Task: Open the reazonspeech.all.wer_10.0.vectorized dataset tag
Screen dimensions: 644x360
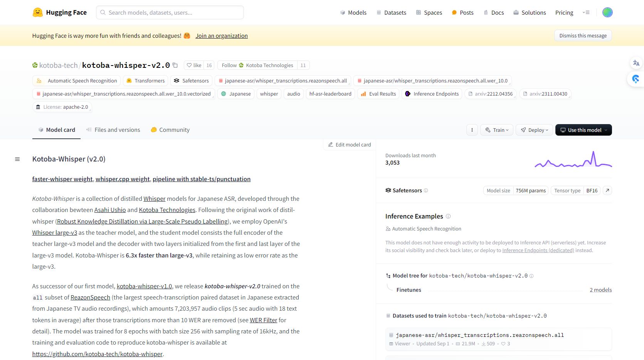Action: click(x=123, y=94)
